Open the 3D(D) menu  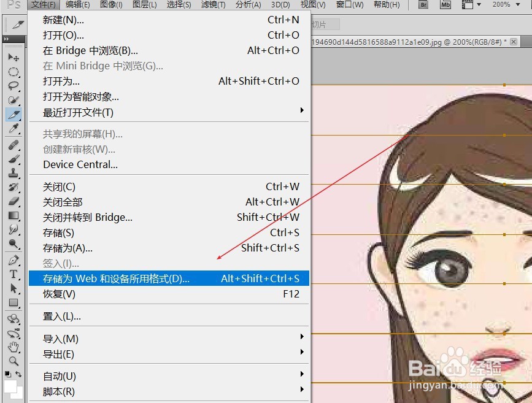click(280, 5)
